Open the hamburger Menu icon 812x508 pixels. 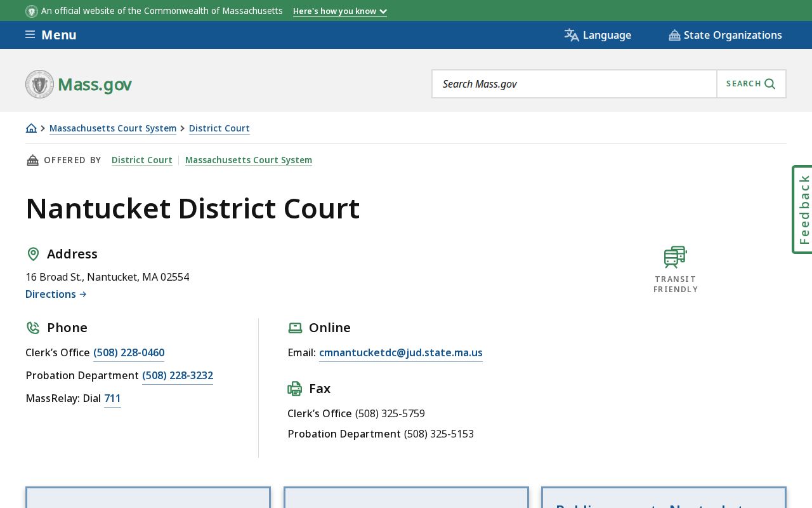point(30,35)
